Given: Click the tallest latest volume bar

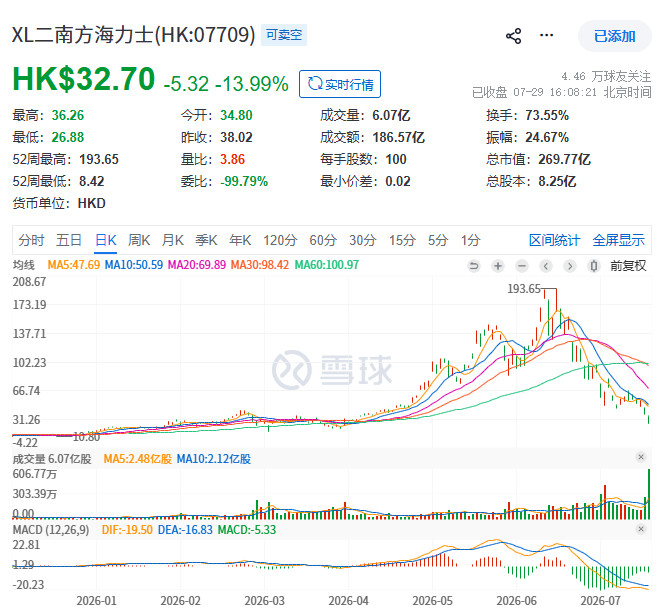Looking at the screenshot, I should click(x=648, y=494).
